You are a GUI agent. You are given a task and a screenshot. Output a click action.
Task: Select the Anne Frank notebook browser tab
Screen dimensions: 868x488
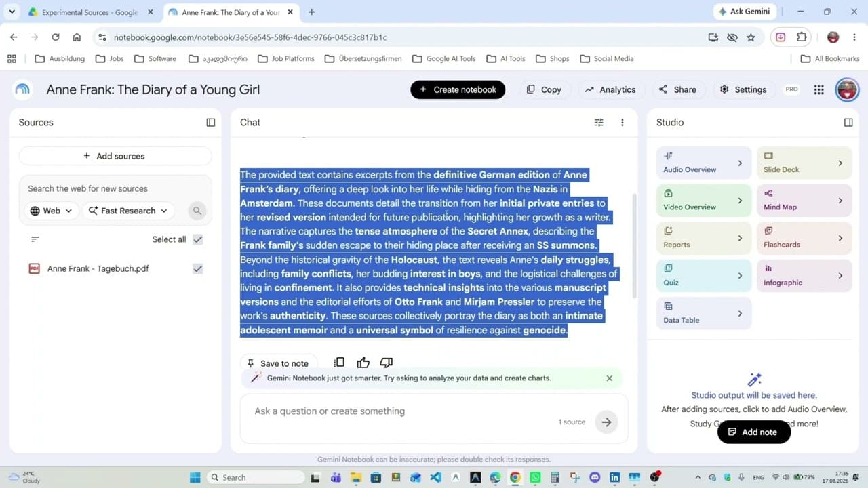pyautogui.click(x=231, y=12)
